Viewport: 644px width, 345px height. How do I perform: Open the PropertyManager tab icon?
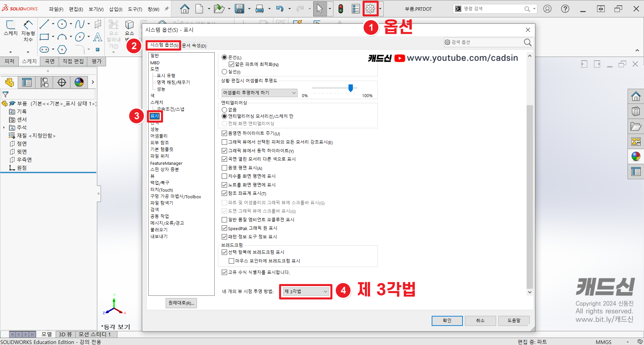[26, 82]
